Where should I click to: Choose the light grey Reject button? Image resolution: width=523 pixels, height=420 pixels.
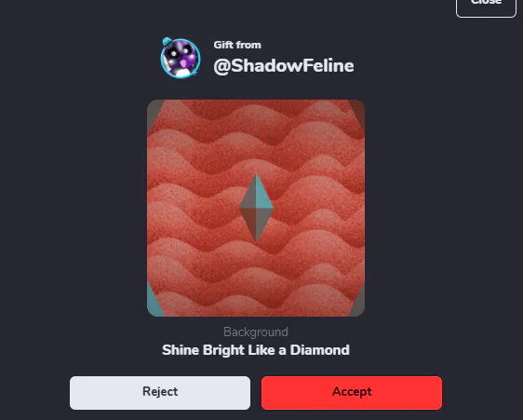click(x=160, y=393)
